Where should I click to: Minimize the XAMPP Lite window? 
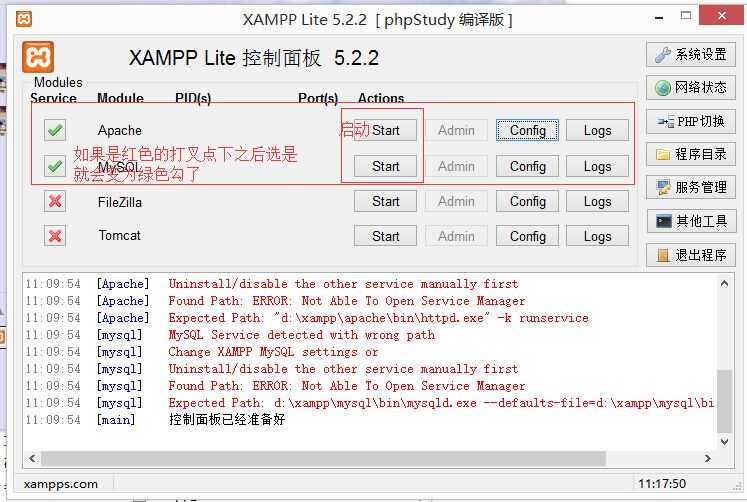pyautogui.click(x=659, y=18)
